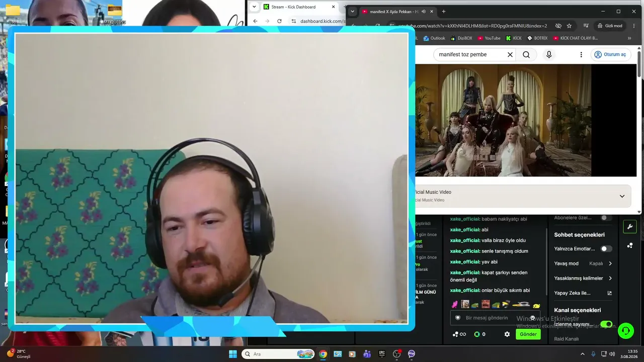This screenshot has height=362, width=644.
Task: Open the emoji picker in chat input
Action: (x=532, y=318)
